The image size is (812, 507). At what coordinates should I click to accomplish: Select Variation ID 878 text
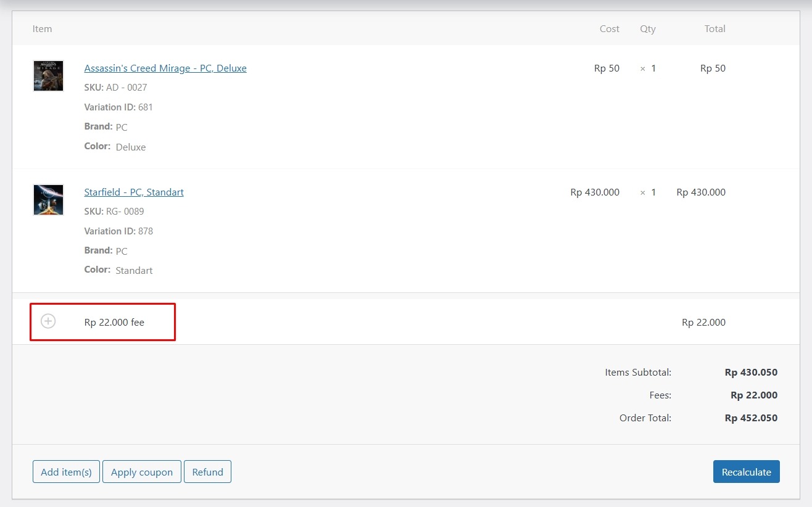146,231
